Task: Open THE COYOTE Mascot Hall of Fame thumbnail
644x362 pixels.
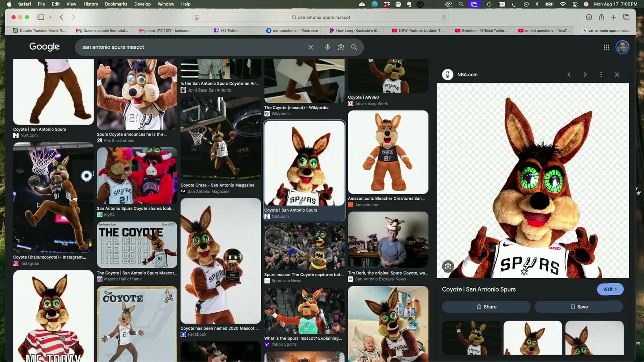Action: pyautogui.click(x=137, y=245)
